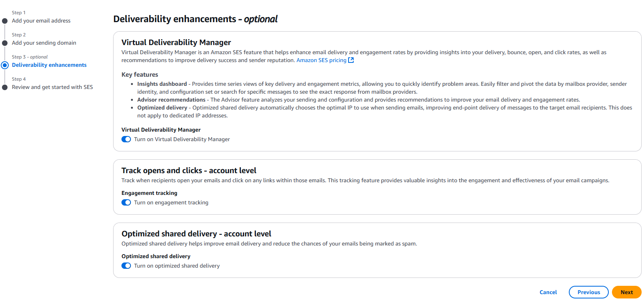Viewport: 644px width, 304px height.
Task: Go to "Add your email address" step
Action: (x=41, y=21)
